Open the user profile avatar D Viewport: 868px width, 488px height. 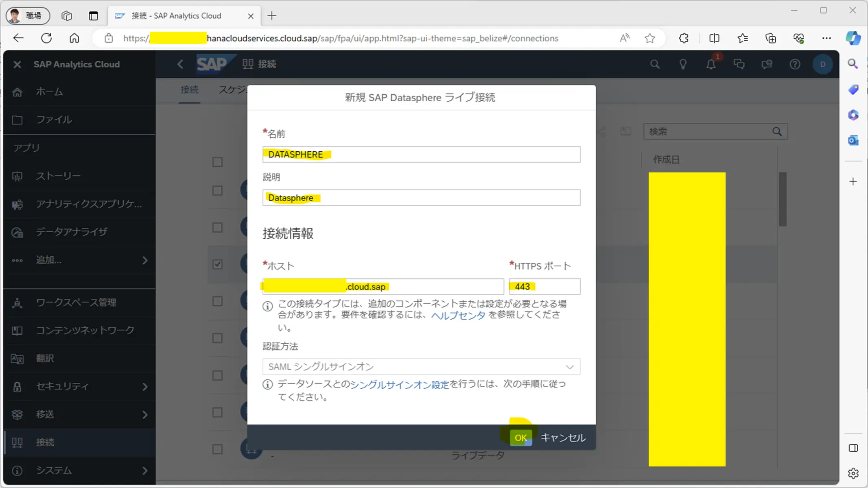tap(823, 64)
